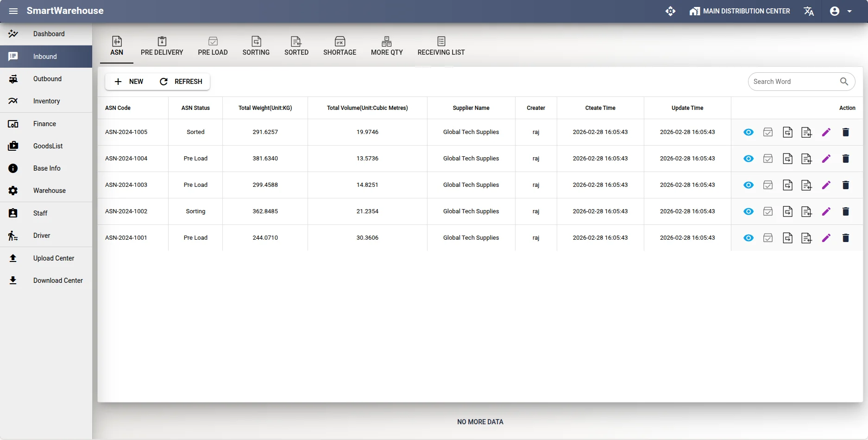Screen dimensions: 868x440
Task: Click the move arrows icon in the header
Action: point(670,11)
